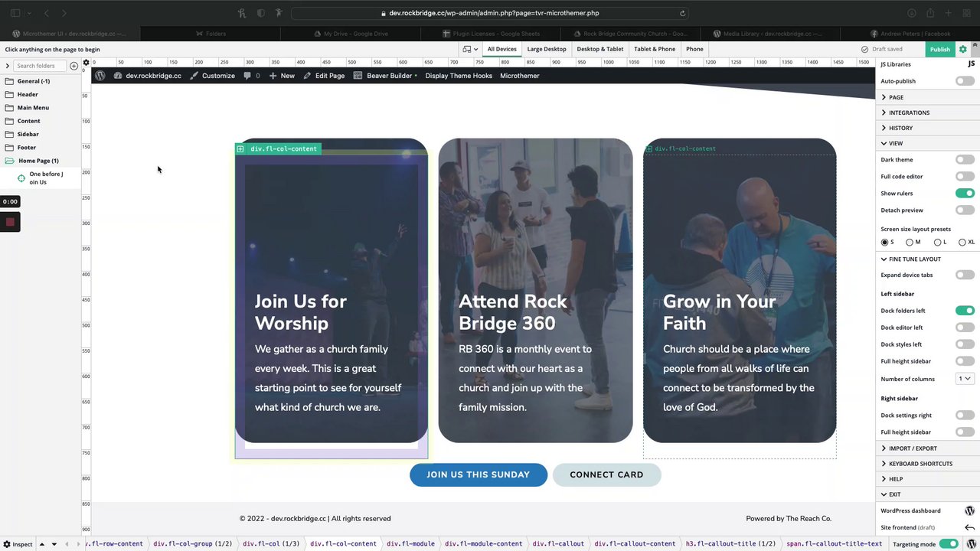Click the Publish button
The image size is (980, 551).
(x=939, y=49)
